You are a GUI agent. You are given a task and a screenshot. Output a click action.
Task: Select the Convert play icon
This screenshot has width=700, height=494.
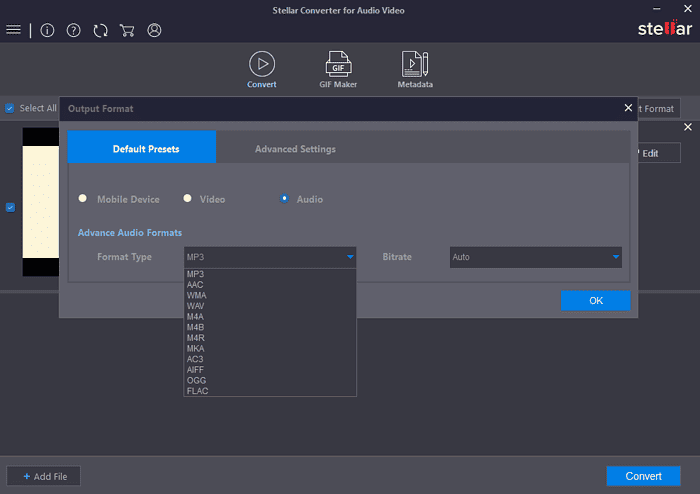[x=262, y=64]
